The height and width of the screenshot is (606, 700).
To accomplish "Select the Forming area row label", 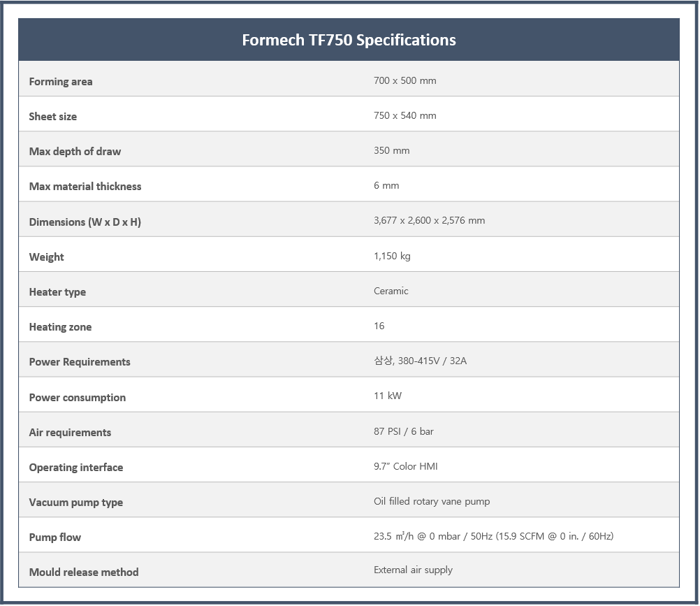I will [x=61, y=82].
